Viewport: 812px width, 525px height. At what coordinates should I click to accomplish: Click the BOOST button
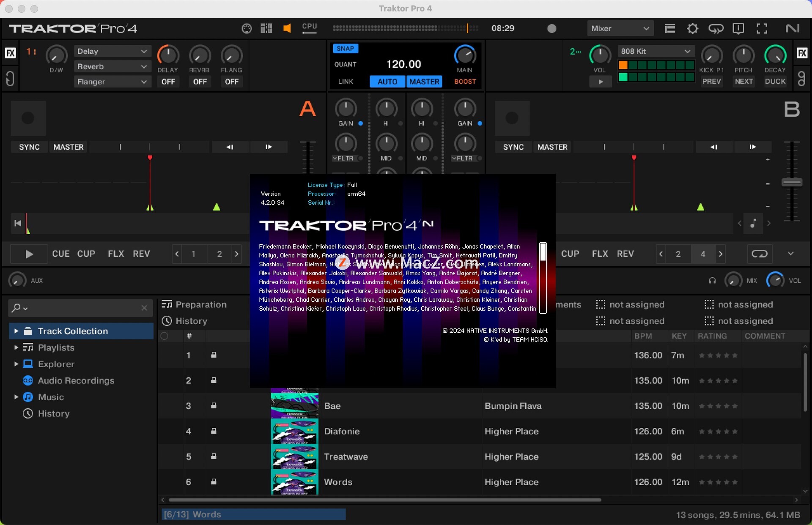pyautogui.click(x=465, y=82)
